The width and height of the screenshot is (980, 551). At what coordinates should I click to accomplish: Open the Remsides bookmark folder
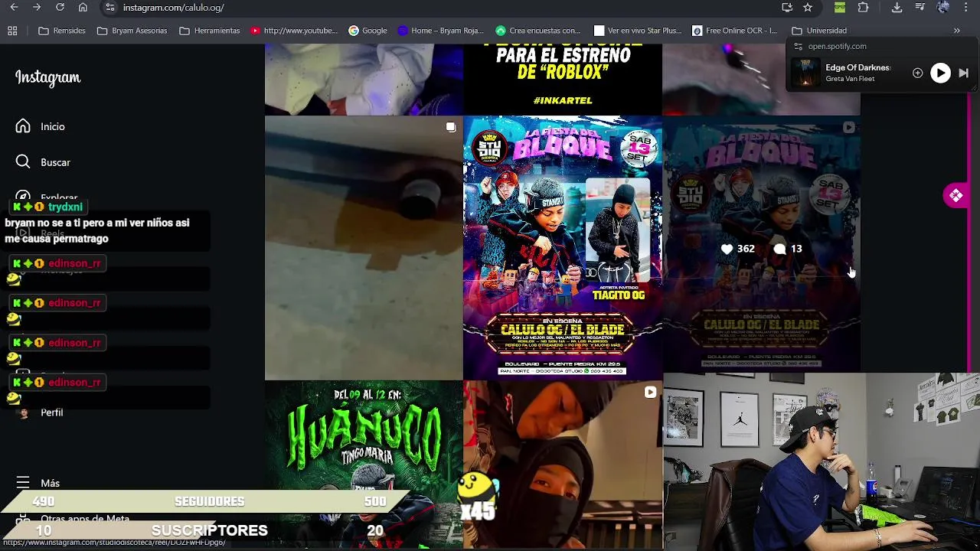pyautogui.click(x=62, y=31)
